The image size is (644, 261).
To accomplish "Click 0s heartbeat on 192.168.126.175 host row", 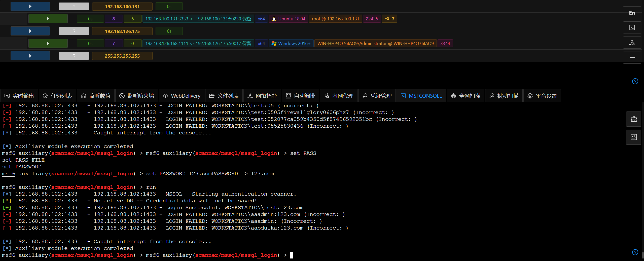I will (x=169, y=31).
